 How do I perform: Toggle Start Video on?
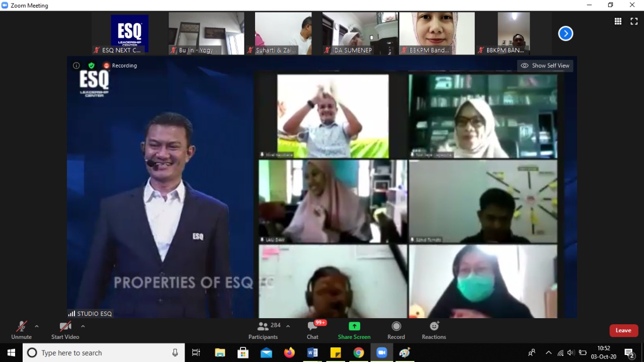[65, 330]
